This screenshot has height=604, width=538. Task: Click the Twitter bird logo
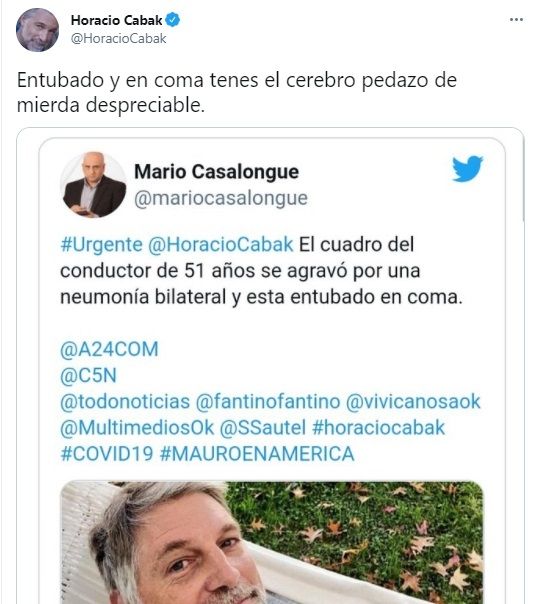click(467, 168)
